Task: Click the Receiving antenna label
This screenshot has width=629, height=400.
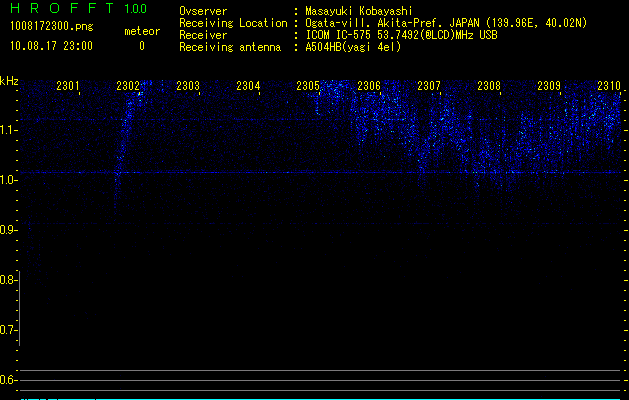Action: (230, 47)
